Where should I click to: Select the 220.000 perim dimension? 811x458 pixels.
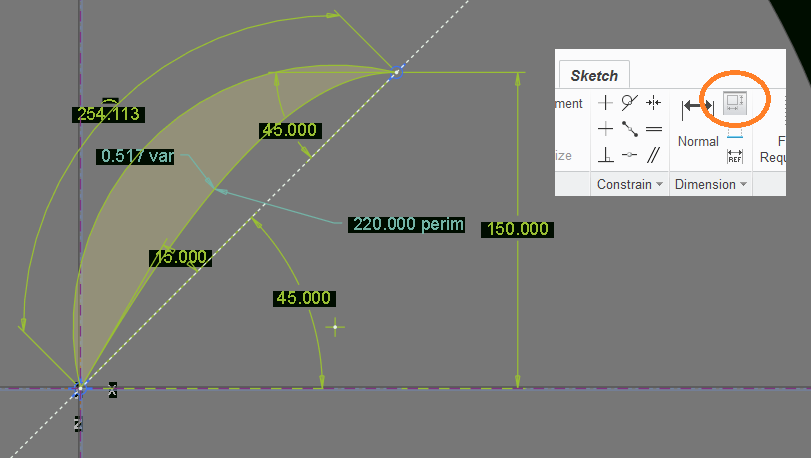click(407, 224)
